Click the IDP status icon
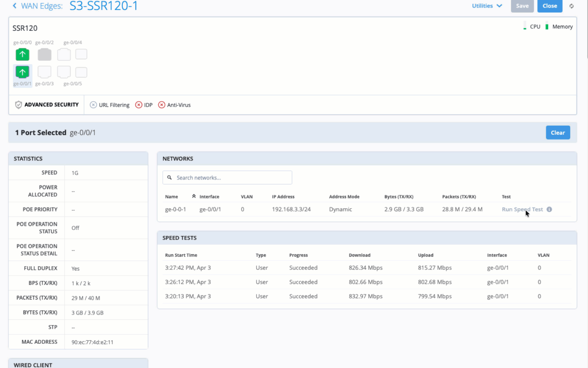 [x=138, y=105]
